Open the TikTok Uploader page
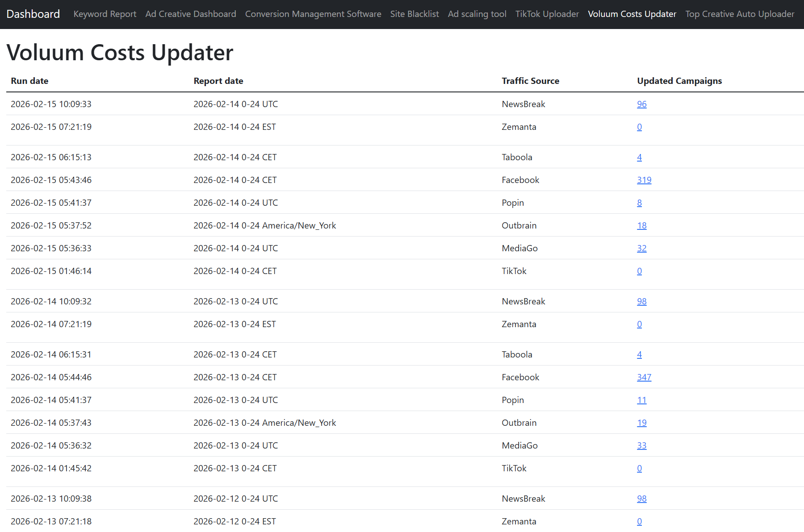This screenshot has height=532, width=804. point(547,14)
